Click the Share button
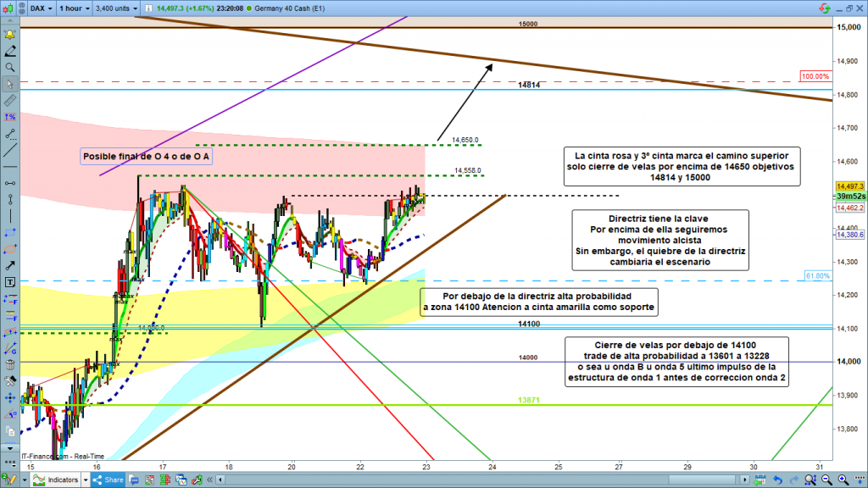 click(109, 480)
